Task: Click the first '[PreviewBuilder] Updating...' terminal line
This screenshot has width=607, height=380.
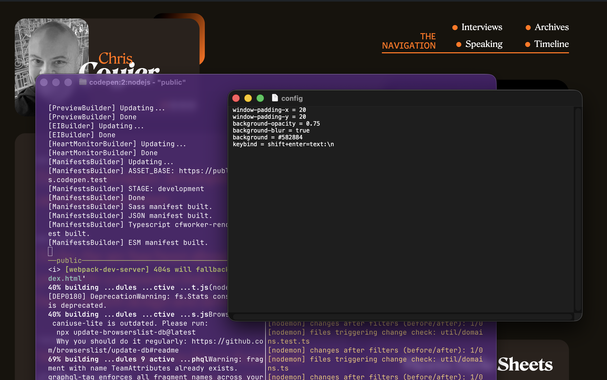Action: click(106, 108)
